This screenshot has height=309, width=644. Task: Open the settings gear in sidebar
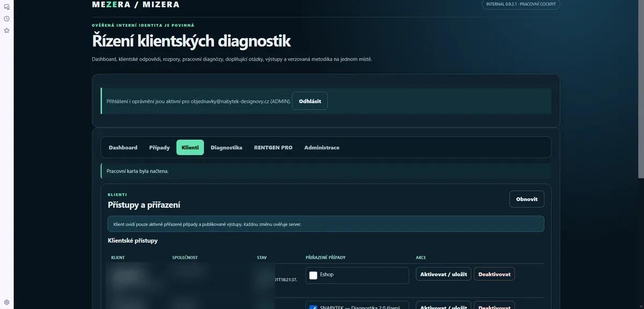[x=6, y=303]
